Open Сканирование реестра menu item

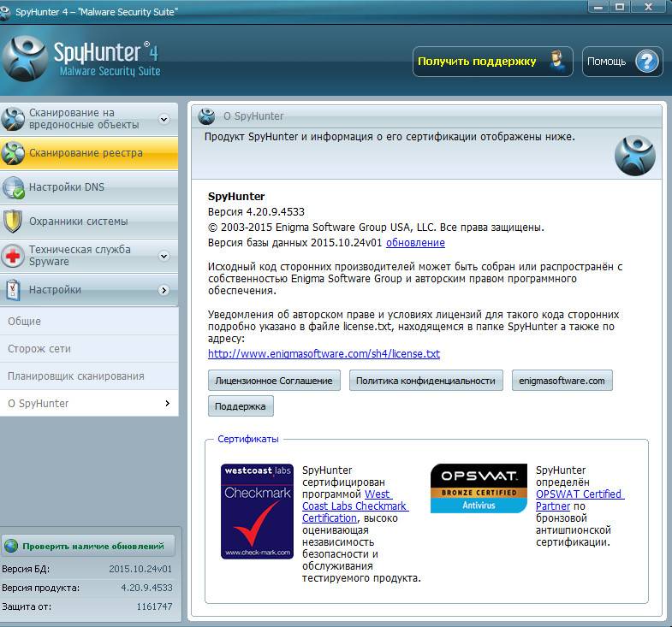pyautogui.click(x=89, y=153)
